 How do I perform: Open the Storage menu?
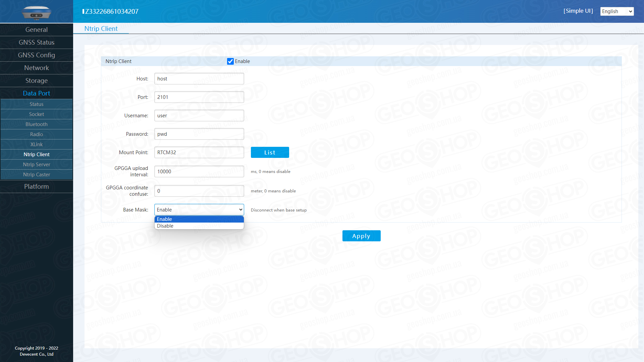tap(37, 81)
